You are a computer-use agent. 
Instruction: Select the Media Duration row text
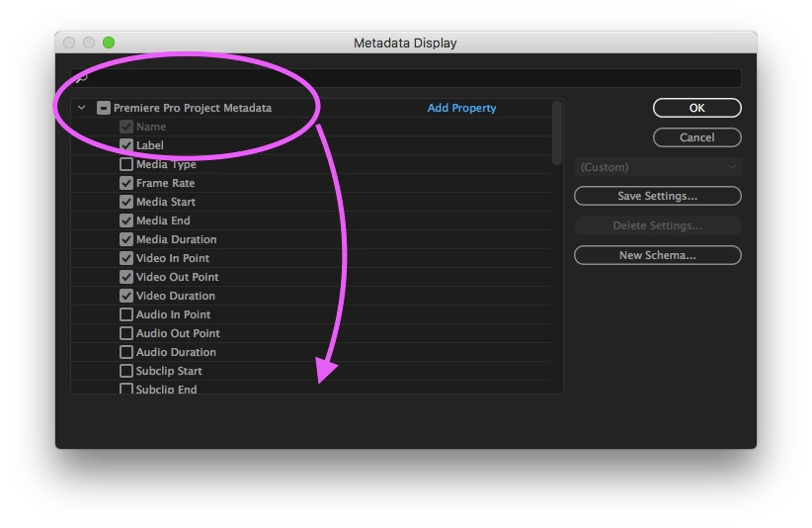(x=176, y=239)
